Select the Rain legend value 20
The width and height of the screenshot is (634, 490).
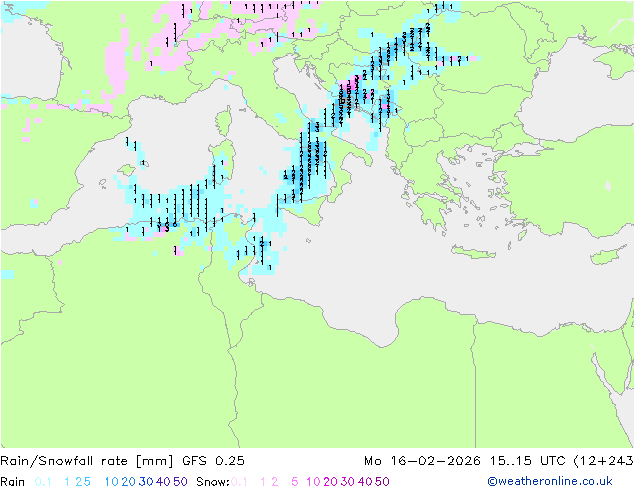[129, 482]
